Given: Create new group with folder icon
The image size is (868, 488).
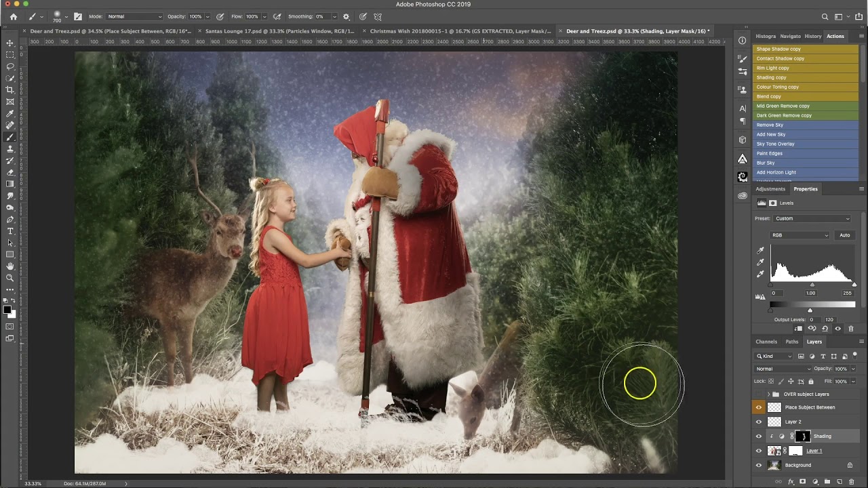Looking at the screenshot, I should point(827,482).
